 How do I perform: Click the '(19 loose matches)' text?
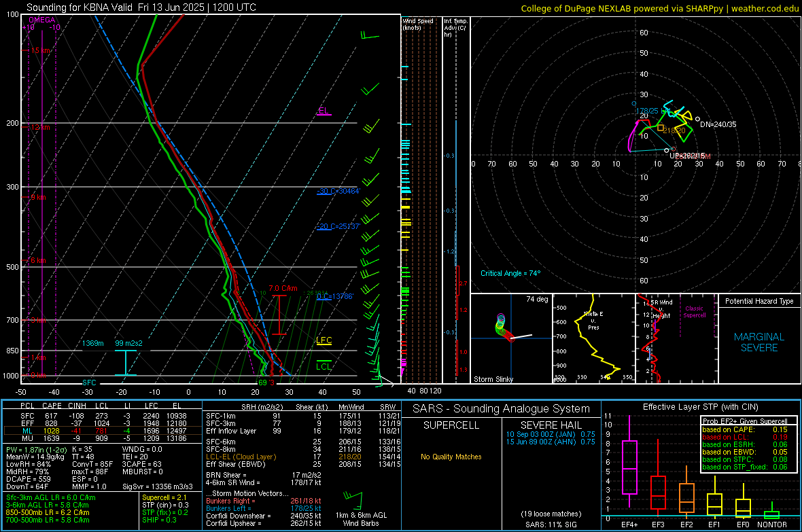click(x=551, y=514)
